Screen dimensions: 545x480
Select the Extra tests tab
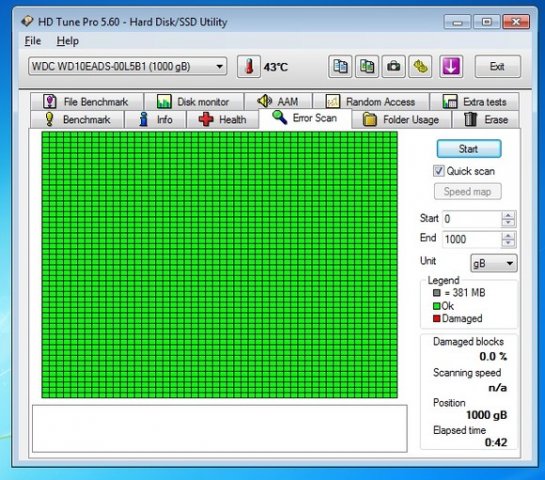[474, 102]
